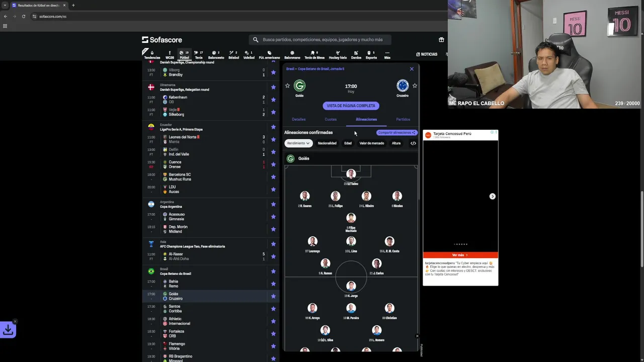Select the Tenis sport icon
The height and width of the screenshot is (362, 644).
tap(199, 55)
